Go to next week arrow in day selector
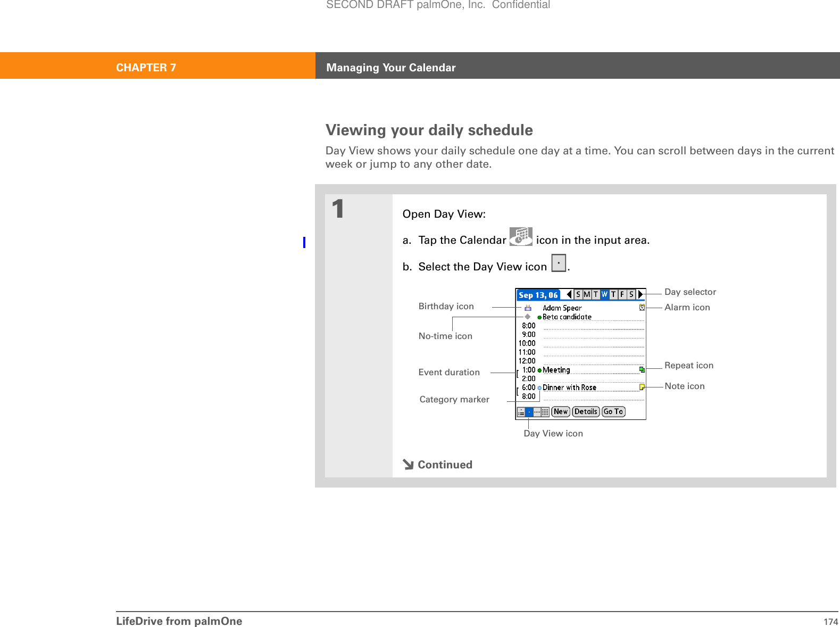The image size is (840, 627). (641, 294)
